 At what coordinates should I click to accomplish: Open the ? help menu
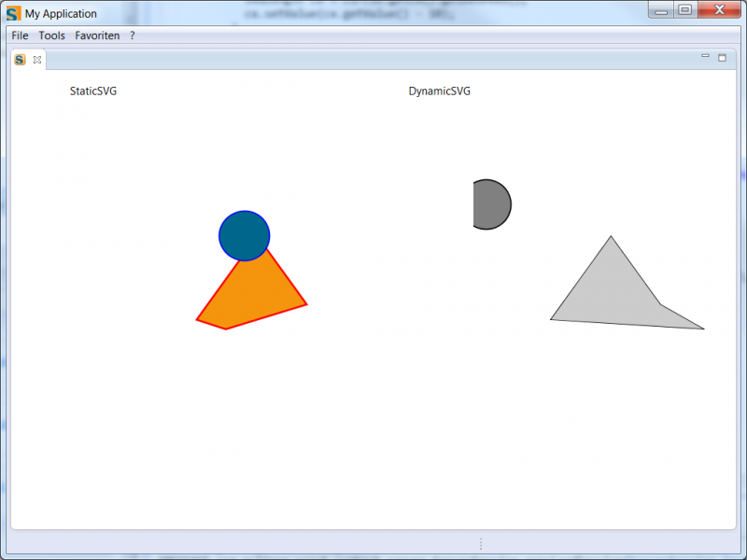pyautogui.click(x=132, y=35)
